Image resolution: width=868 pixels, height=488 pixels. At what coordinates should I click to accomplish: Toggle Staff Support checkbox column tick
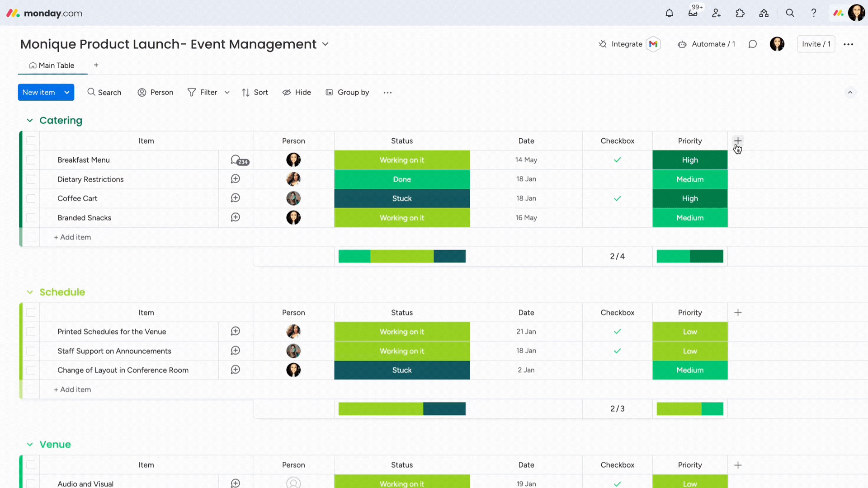[617, 351]
